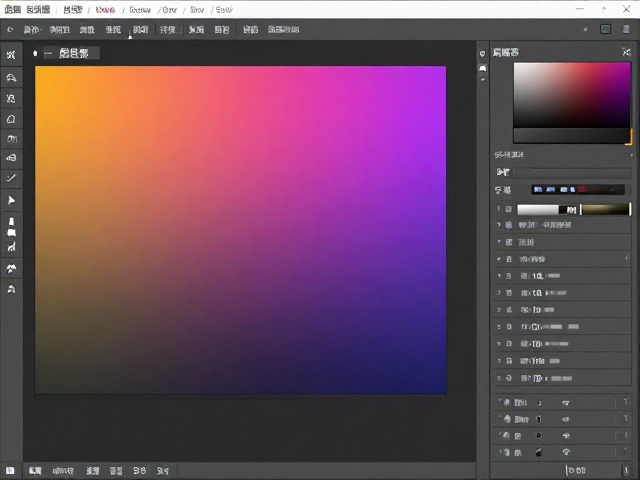Viewport: 640px width, 480px height.
Task: Click the icon at bottom-right corner of right panel
Action: point(626,470)
